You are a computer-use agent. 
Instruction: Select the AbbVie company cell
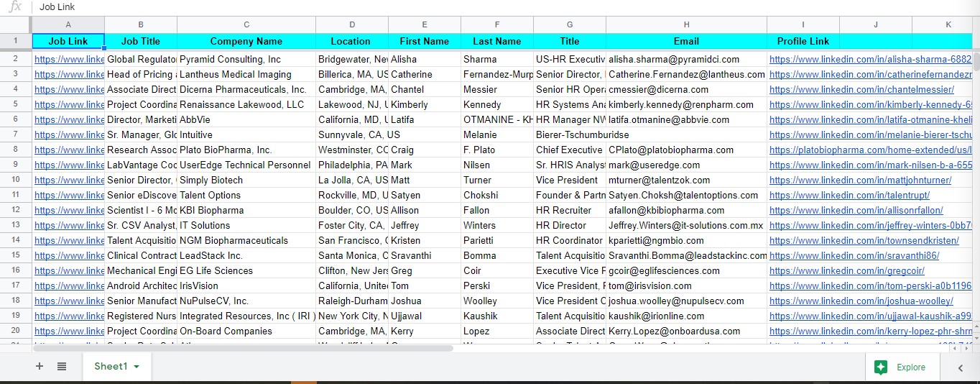tap(246, 119)
